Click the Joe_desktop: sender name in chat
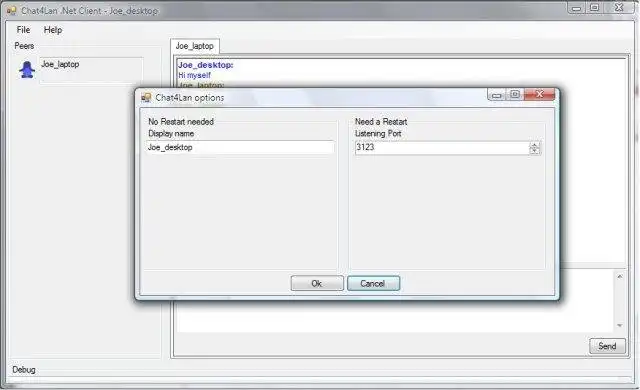Screen dimensions: 640x390 click(x=205, y=65)
